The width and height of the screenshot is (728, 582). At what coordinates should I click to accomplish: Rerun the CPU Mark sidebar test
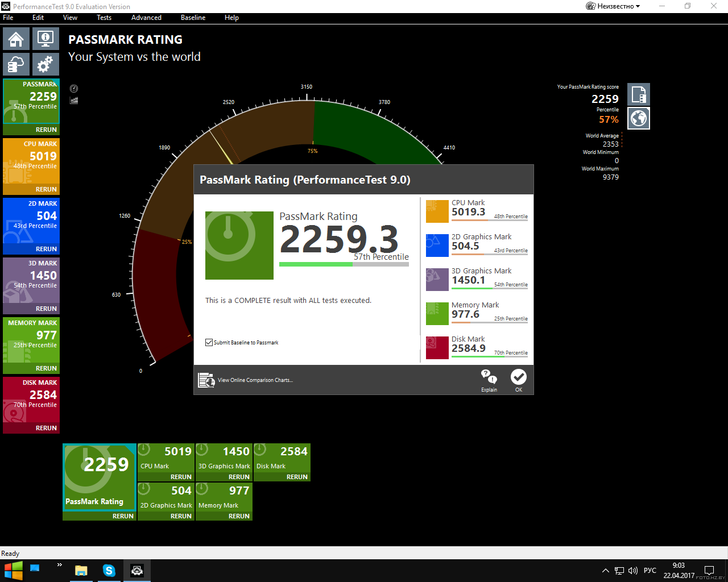(x=46, y=189)
